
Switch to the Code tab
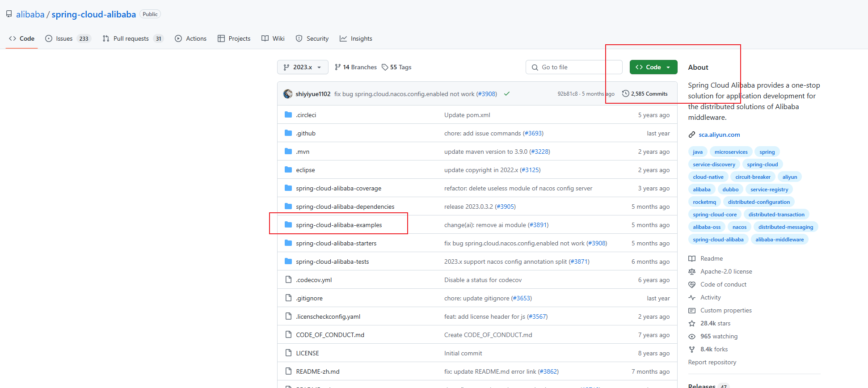tap(21, 38)
